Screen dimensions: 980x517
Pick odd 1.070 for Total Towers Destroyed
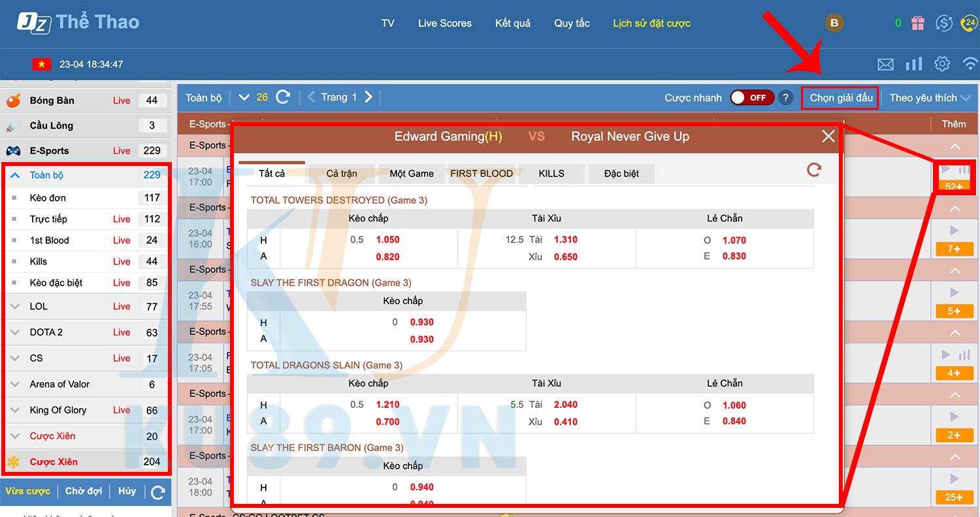pos(734,240)
